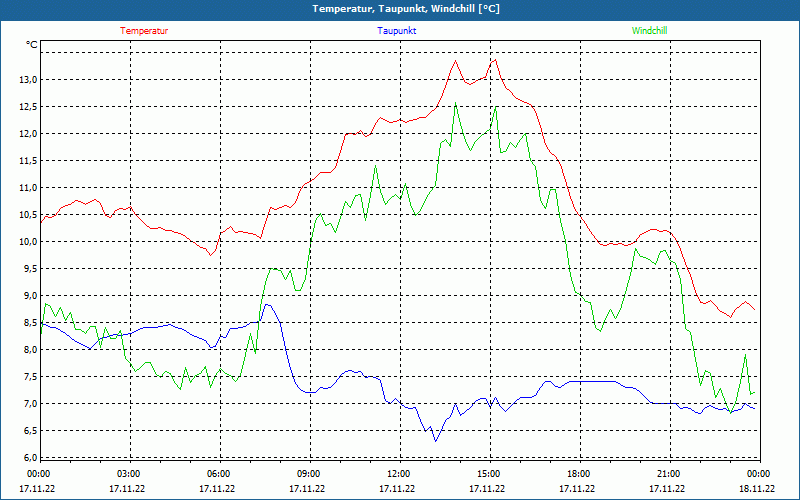Click the 6,0 value on the y-axis
800x500 pixels.
point(27,458)
